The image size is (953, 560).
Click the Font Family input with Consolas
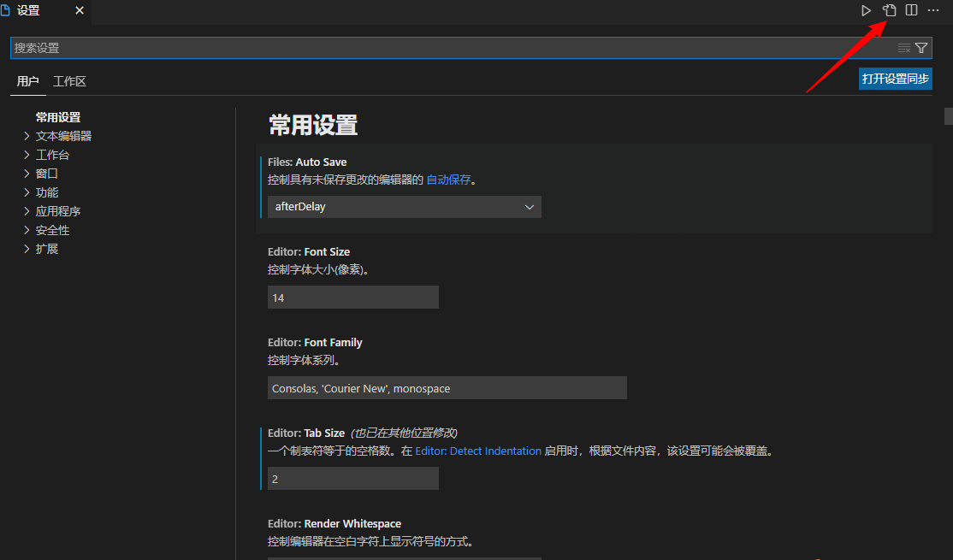447,388
